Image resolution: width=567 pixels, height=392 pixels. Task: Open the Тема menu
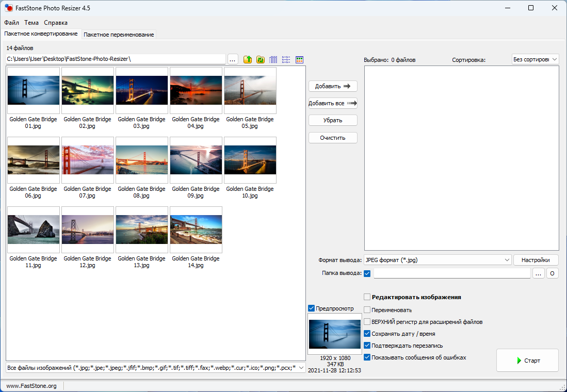click(31, 23)
